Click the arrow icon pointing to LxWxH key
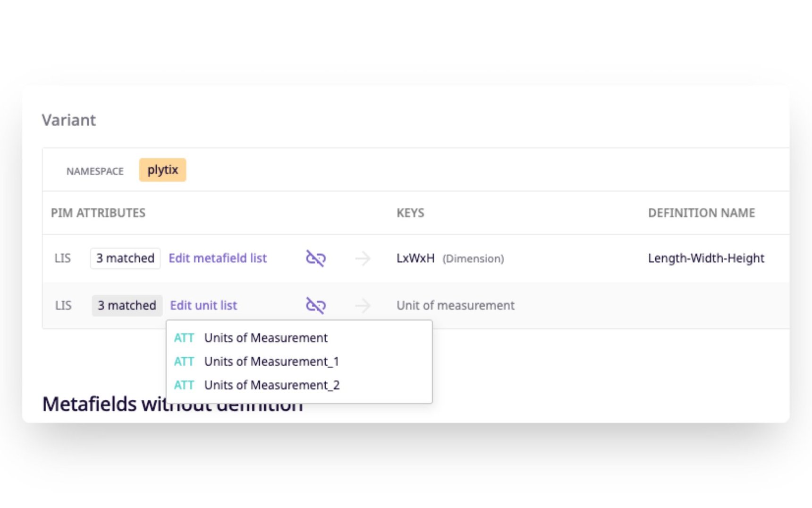 (363, 258)
